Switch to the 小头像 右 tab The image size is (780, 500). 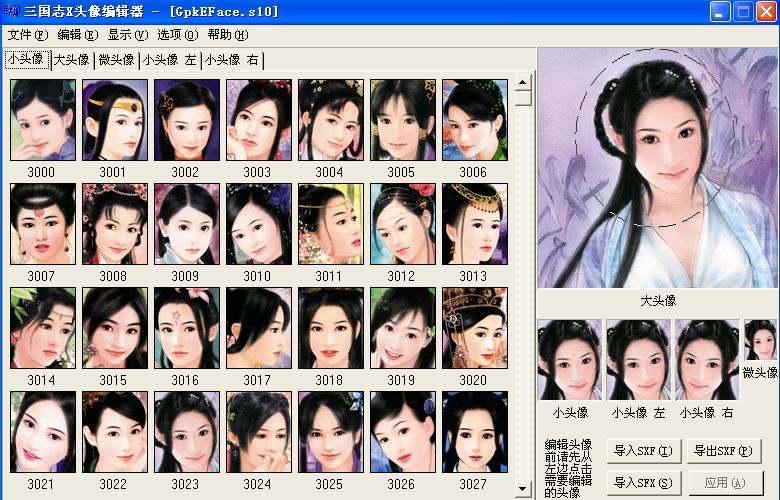coord(232,60)
